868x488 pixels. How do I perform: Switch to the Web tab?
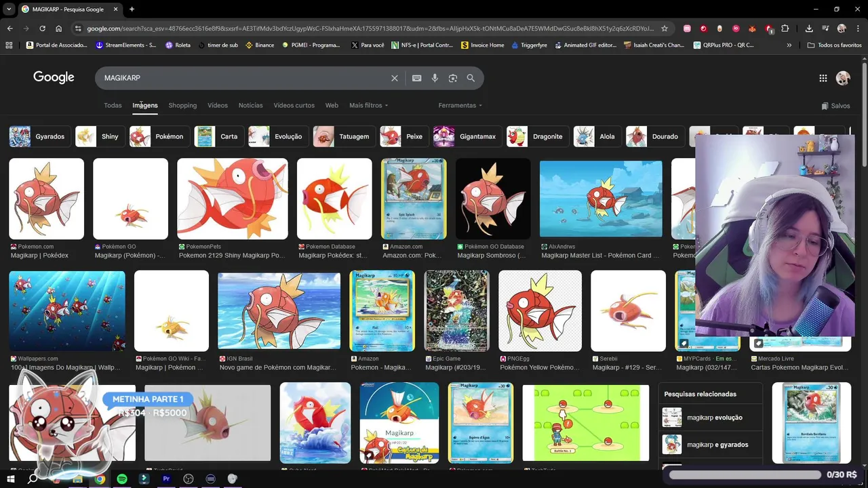pyautogui.click(x=332, y=106)
